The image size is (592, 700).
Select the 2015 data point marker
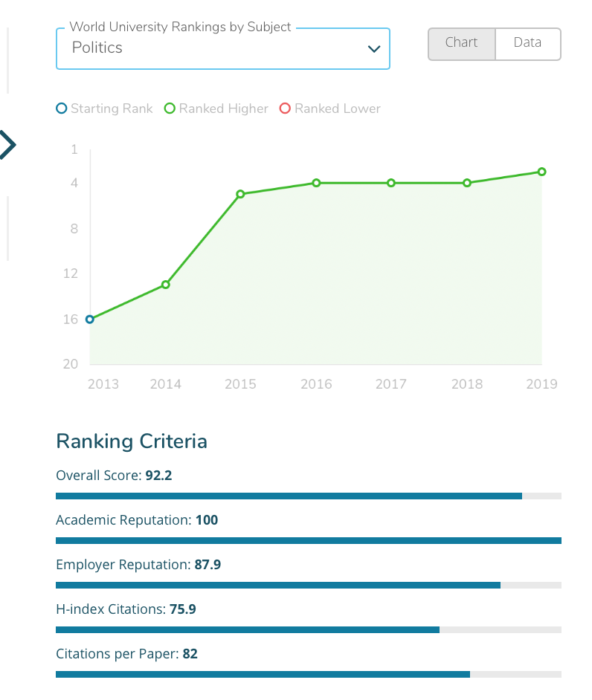click(x=240, y=194)
